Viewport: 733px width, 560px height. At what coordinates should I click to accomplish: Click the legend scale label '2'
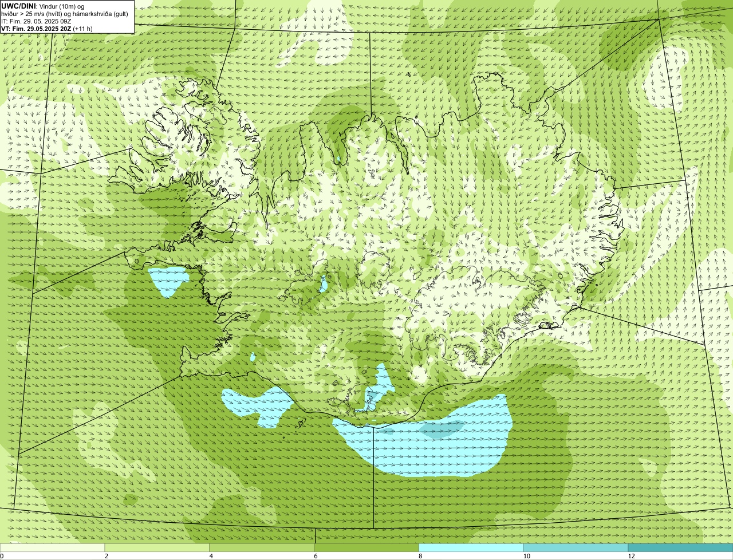(x=107, y=556)
